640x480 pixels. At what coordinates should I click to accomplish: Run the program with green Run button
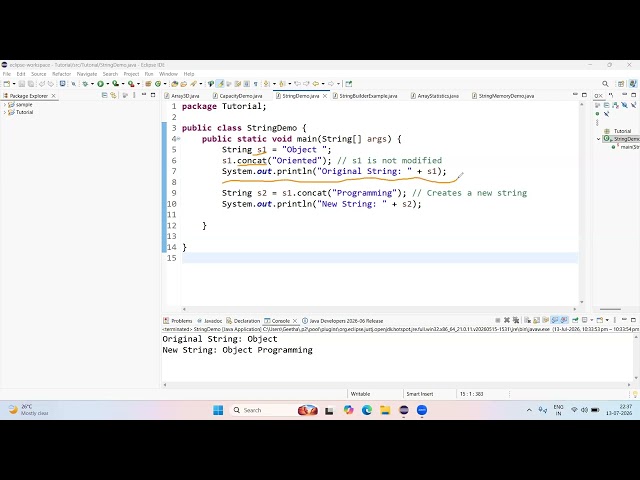pyautogui.click(x=100, y=84)
